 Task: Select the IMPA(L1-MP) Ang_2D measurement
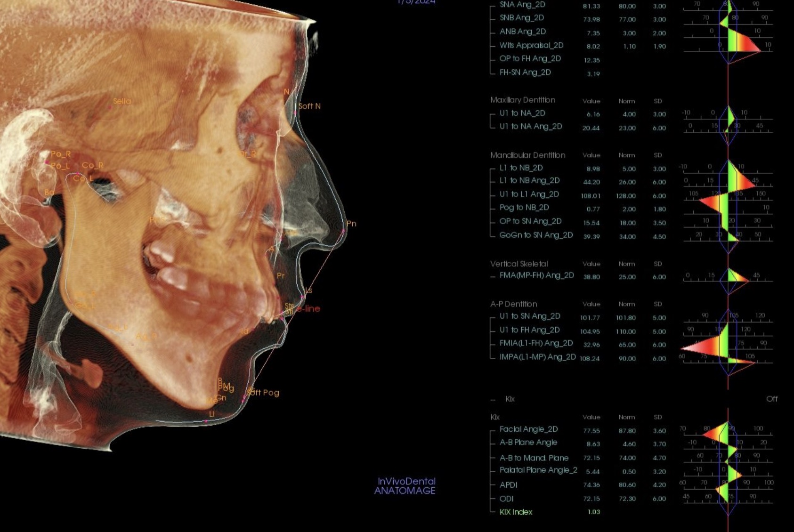(x=583, y=357)
